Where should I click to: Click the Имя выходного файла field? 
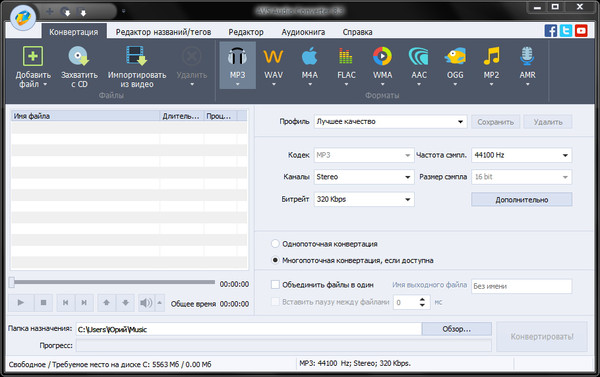coord(522,286)
